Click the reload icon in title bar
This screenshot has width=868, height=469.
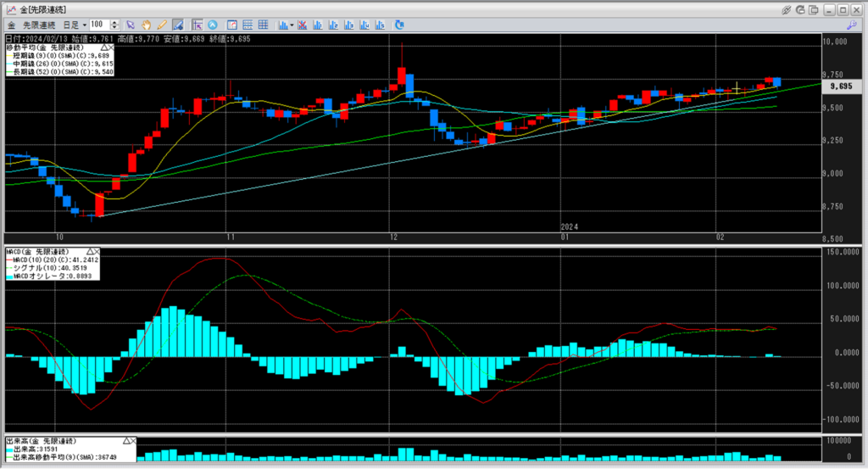800,9
